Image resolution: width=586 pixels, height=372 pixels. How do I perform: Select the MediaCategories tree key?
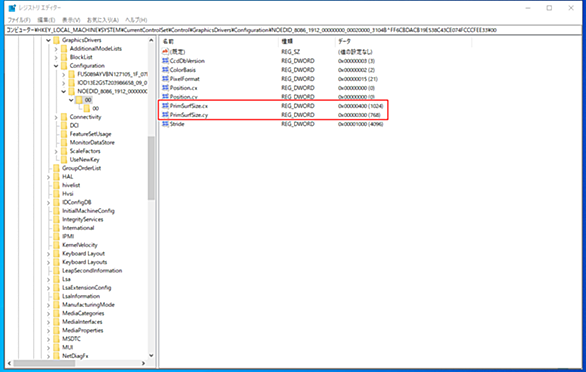[x=83, y=313]
